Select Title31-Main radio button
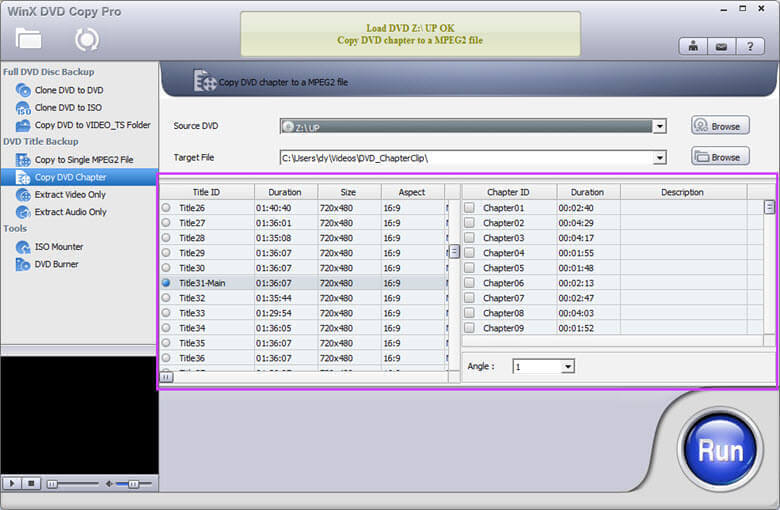 pyautogui.click(x=166, y=283)
